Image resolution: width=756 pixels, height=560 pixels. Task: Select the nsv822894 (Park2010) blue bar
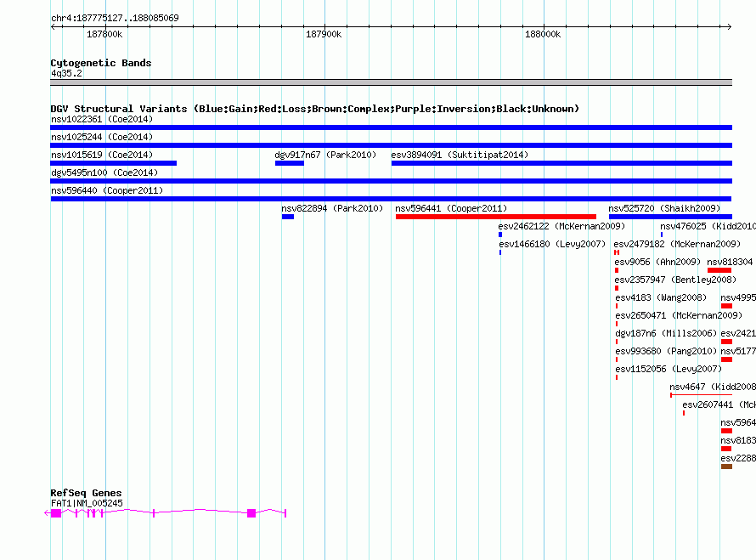tap(288, 217)
